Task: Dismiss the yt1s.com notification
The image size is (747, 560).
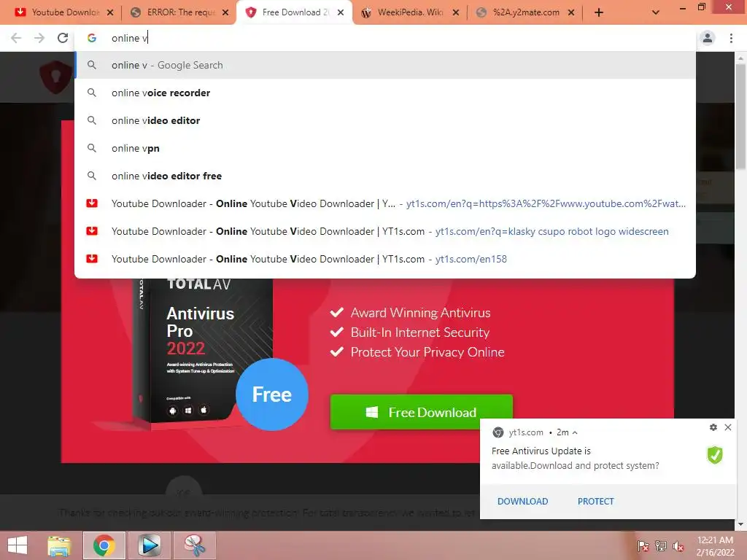Action: pyautogui.click(x=728, y=427)
